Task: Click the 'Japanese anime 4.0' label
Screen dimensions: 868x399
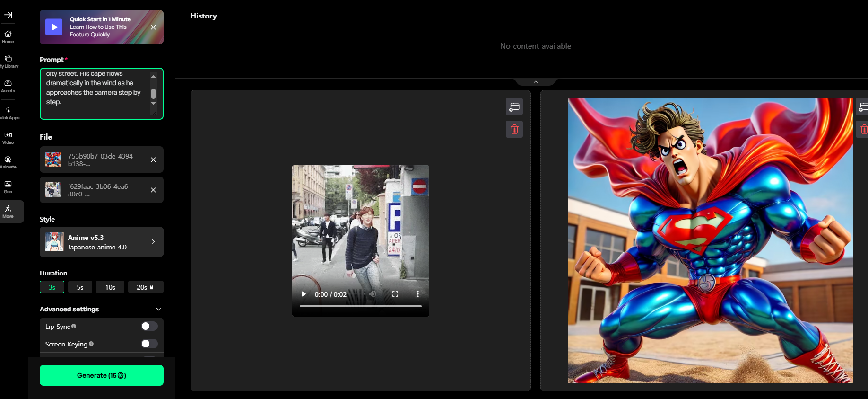Action: tap(97, 247)
